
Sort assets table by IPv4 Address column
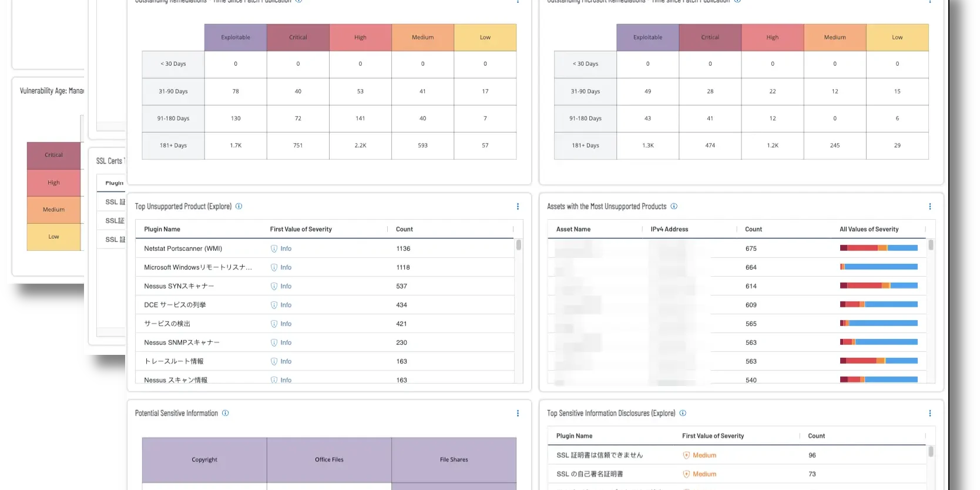[669, 229]
